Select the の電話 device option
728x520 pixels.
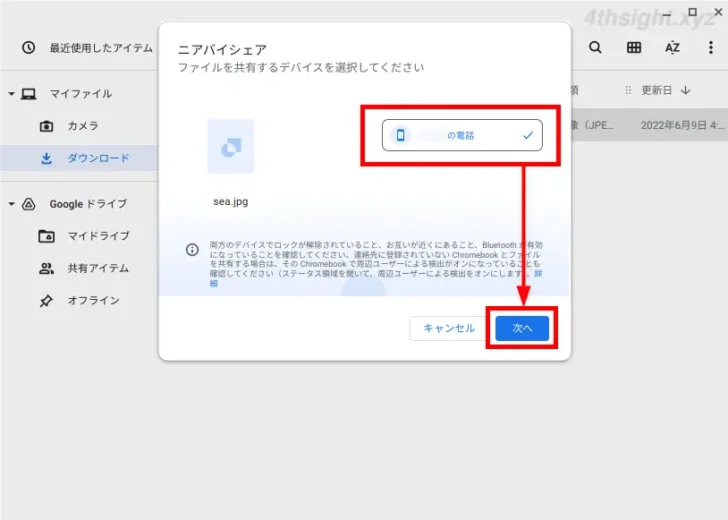coord(462,135)
